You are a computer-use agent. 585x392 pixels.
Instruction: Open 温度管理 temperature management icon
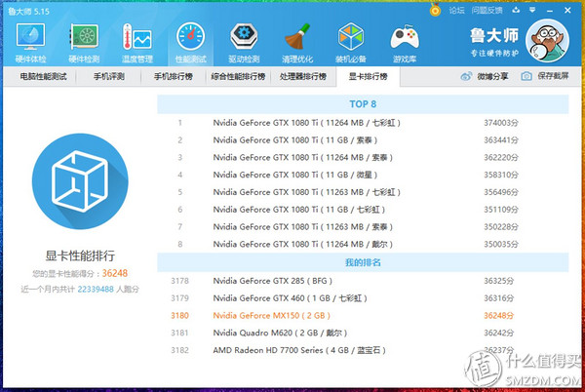[x=137, y=43]
